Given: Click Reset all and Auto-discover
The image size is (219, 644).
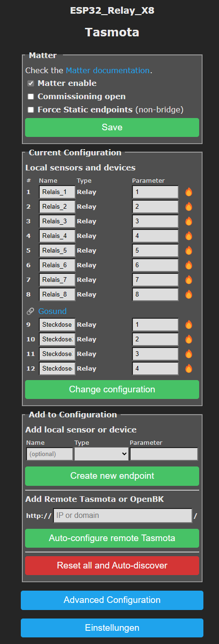Looking at the screenshot, I should coord(112,565).
